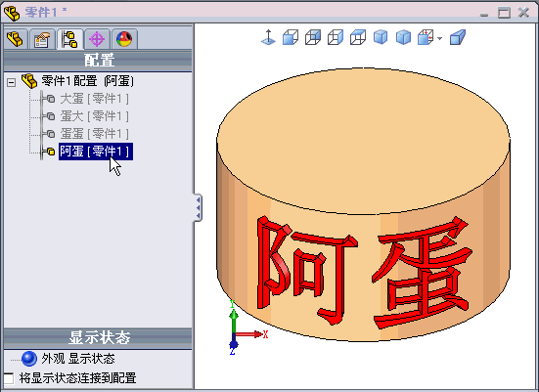Select the shaded display cube icon
This screenshot has height=392, width=539.
click(403, 37)
